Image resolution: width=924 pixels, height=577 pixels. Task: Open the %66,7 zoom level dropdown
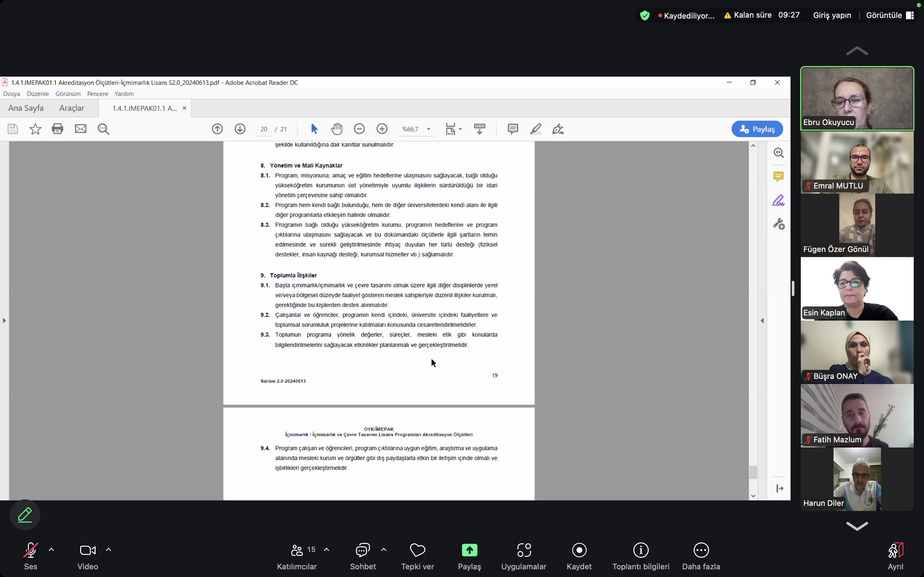tap(428, 129)
